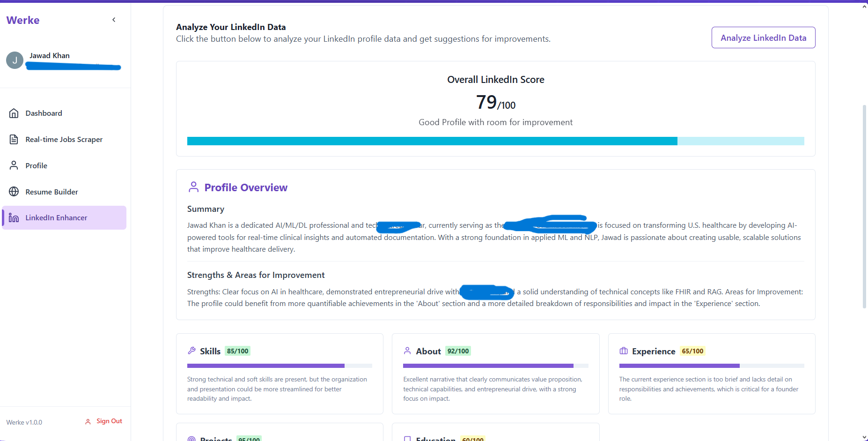Click the Experience briefcase icon
The height and width of the screenshot is (441, 868).
click(x=624, y=351)
